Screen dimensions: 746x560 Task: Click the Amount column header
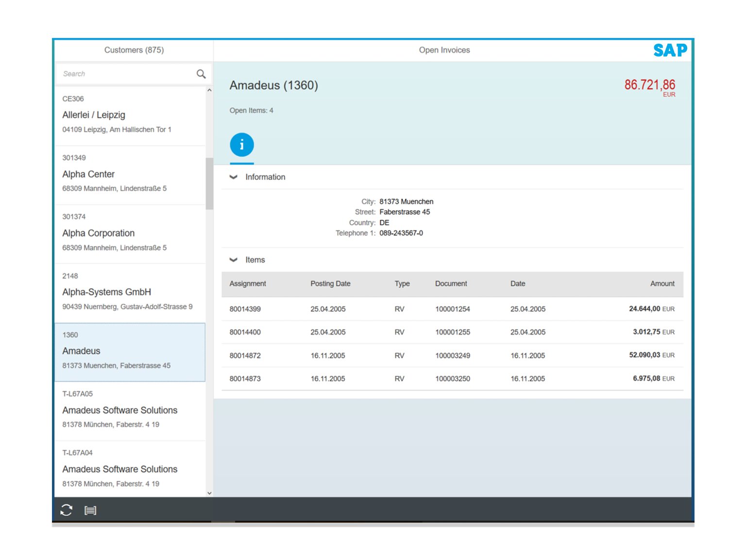coord(662,284)
